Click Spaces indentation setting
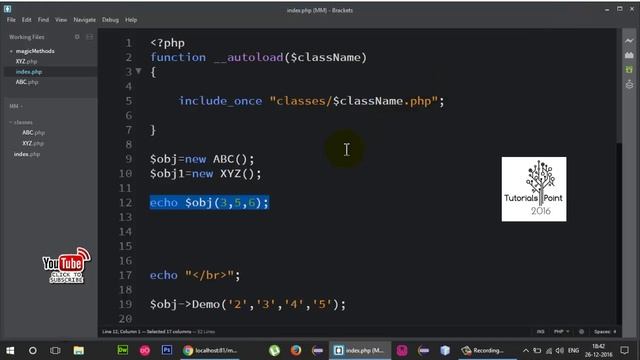Viewport: 640px width, 360px height. [605, 331]
